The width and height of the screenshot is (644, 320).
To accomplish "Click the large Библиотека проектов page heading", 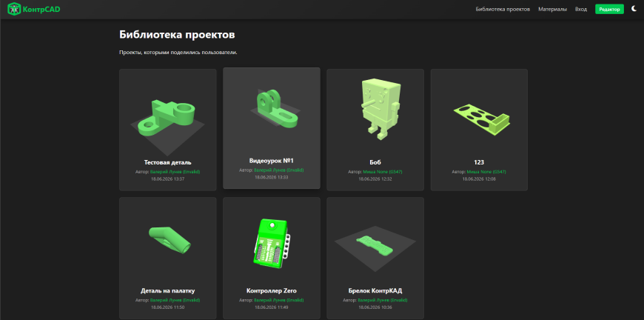I will pyautogui.click(x=177, y=35).
